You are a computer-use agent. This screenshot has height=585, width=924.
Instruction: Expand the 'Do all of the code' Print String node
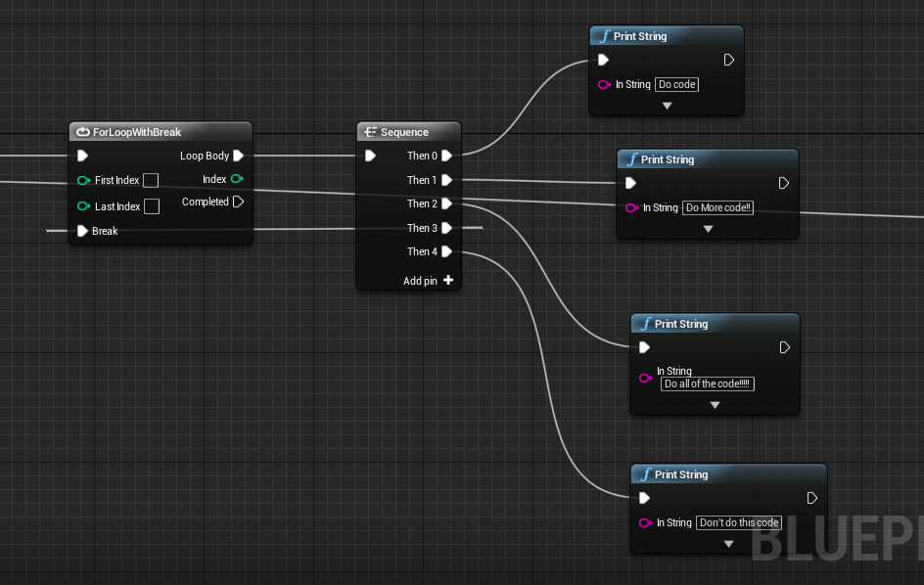point(715,405)
